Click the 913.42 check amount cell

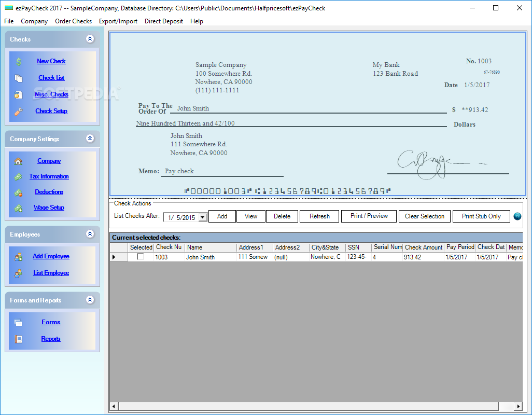[x=424, y=257]
